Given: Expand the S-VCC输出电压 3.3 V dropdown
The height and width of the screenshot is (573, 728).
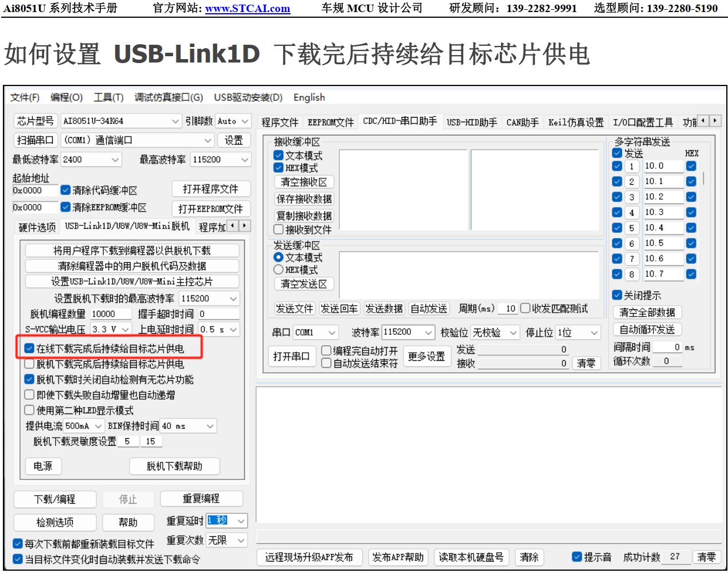Looking at the screenshot, I should click(x=126, y=329).
